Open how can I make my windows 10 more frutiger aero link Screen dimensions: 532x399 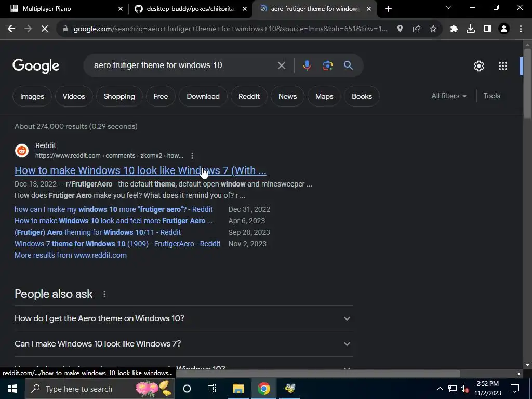114,209
